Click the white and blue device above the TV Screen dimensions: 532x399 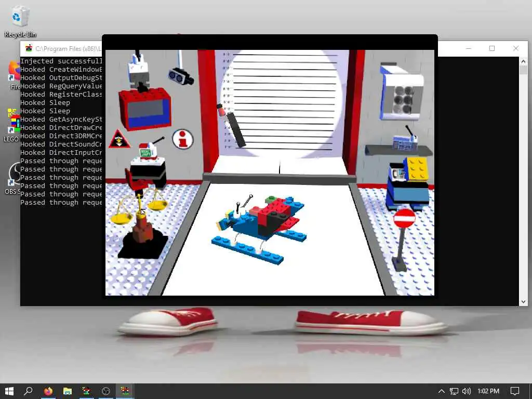pos(138,71)
